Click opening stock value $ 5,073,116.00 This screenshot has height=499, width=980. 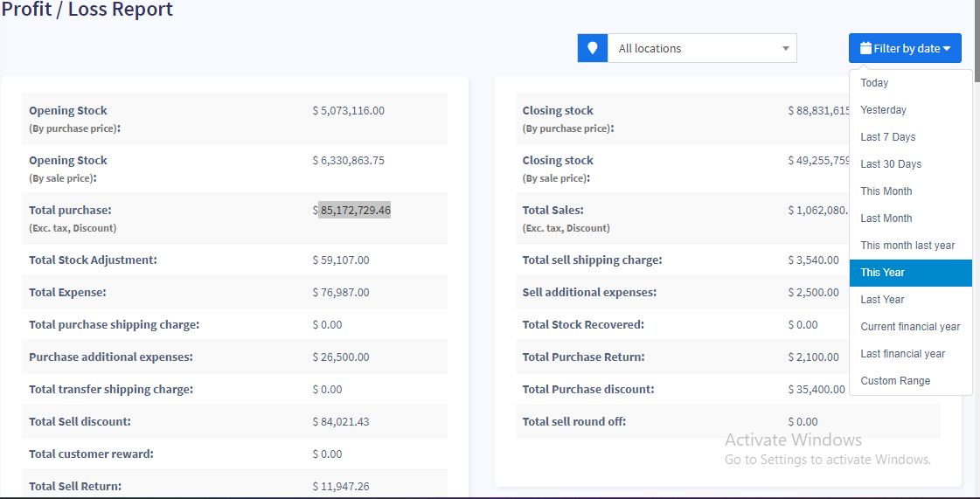tap(349, 110)
